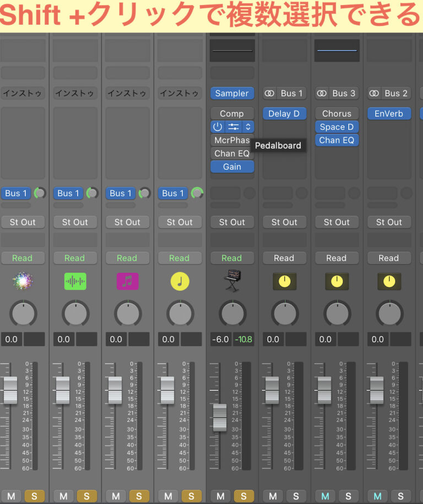Open Chan EQ on the Sampler channel
Screen dimensions: 423x504
(232, 154)
